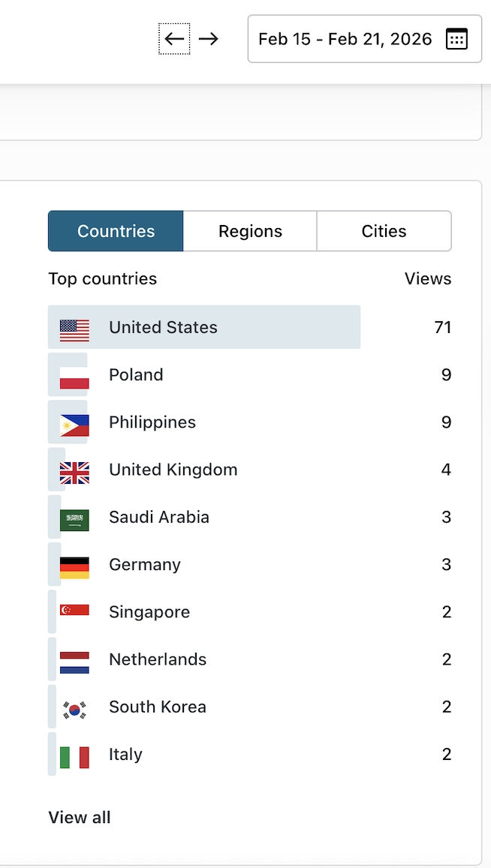The width and height of the screenshot is (491, 868).
Task: Click the Singapore flag icon
Action: 74,612
